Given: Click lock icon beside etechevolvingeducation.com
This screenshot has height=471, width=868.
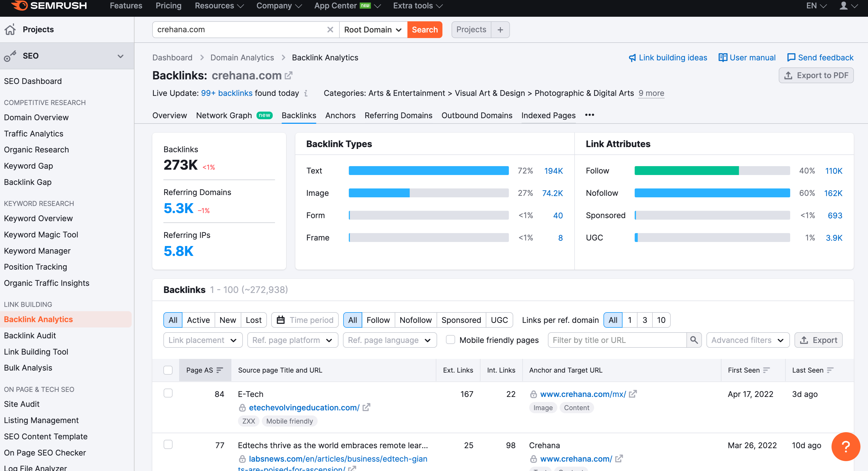Looking at the screenshot, I should (x=242, y=408).
